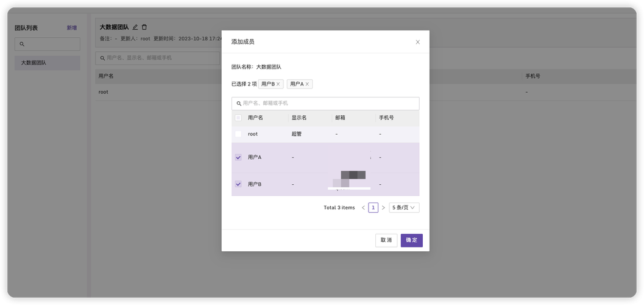Click the 手机号 header in background table
Image resolution: width=644 pixels, height=305 pixels.
coord(533,76)
